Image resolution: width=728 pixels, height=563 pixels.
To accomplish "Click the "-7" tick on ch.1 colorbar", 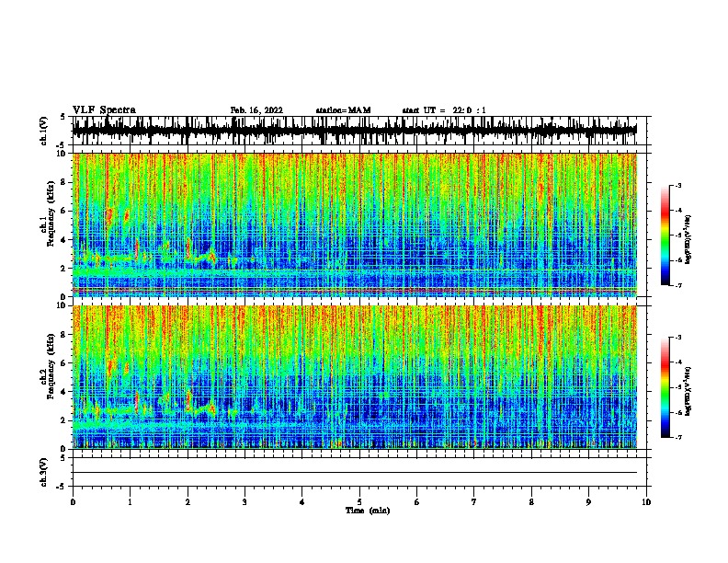I will pyautogui.click(x=677, y=285).
